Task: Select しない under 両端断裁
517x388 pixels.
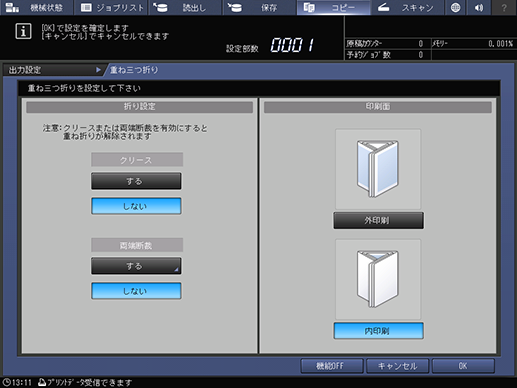Action: [136, 291]
